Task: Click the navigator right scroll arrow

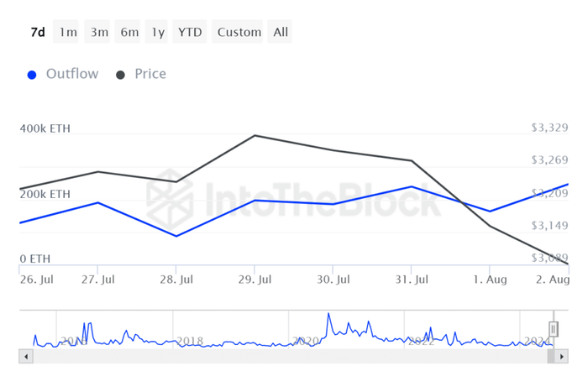Action: [561, 356]
